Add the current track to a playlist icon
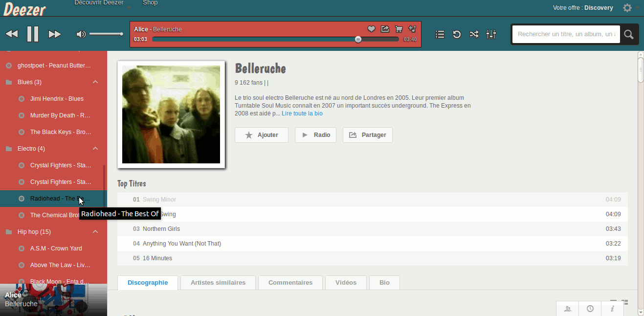The height and width of the screenshot is (316, 644). [x=412, y=29]
